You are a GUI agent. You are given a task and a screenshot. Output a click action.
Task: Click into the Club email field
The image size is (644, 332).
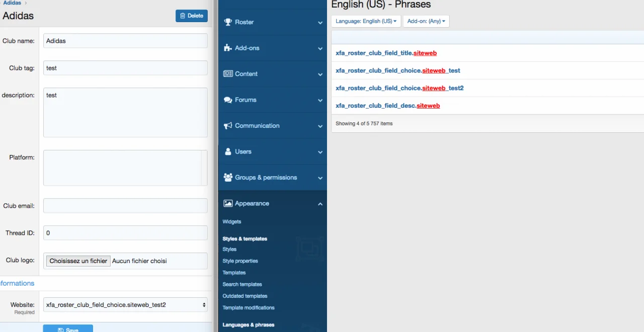125,206
